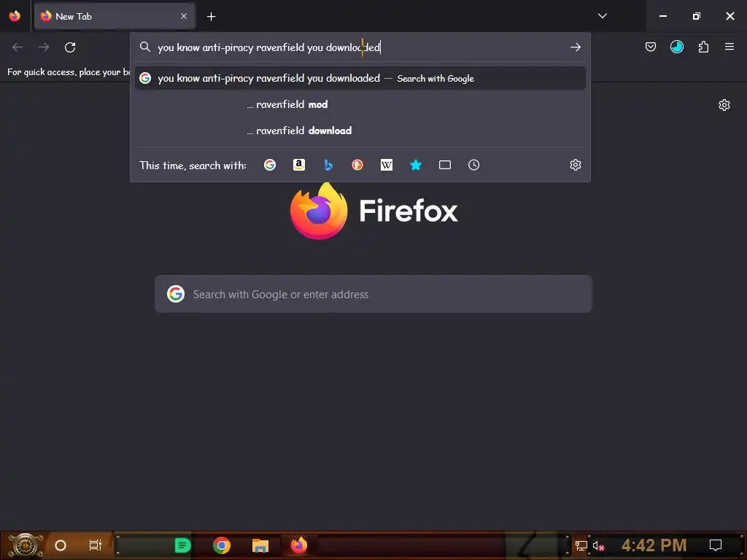The image size is (747, 560).
Task: Close the New Tab tab
Action: click(184, 16)
